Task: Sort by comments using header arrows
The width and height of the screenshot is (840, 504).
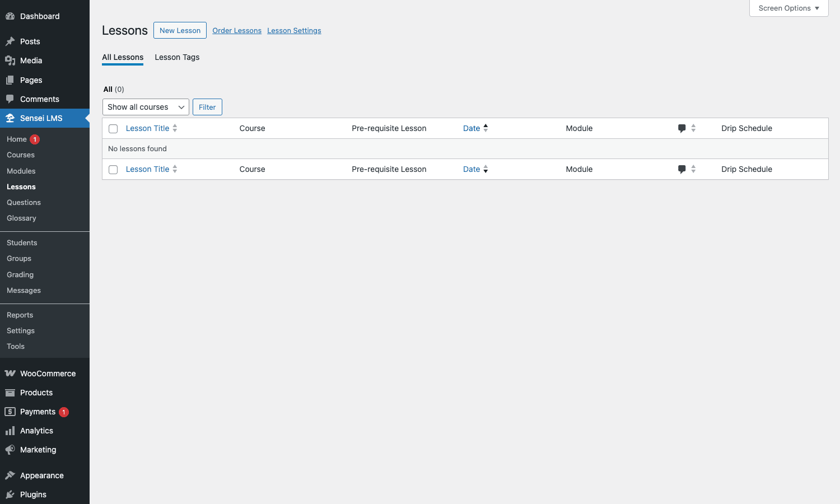Action: click(x=693, y=128)
